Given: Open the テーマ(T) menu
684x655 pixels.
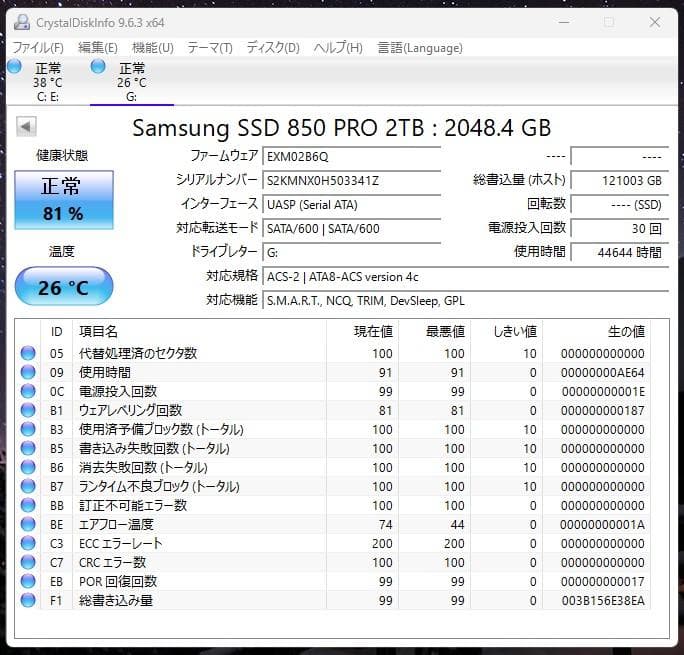Looking at the screenshot, I should tap(210, 48).
